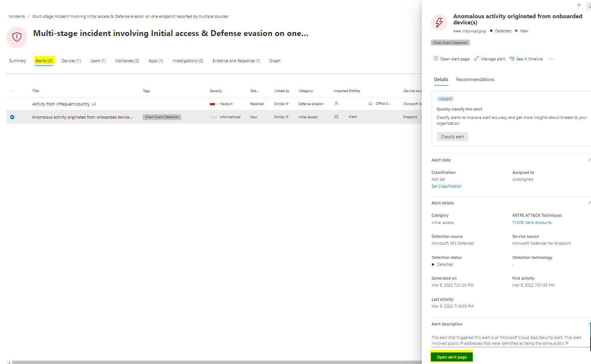The width and height of the screenshot is (591, 364).
Task: Select the Alerts (2) tab
Action: tap(44, 61)
